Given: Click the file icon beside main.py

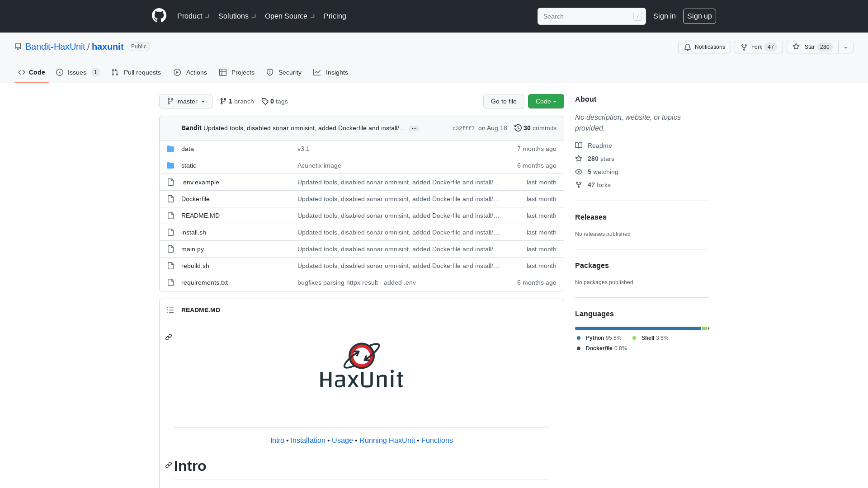Looking at the screenshot, I should pyautogui.click(x=170, y=249).
